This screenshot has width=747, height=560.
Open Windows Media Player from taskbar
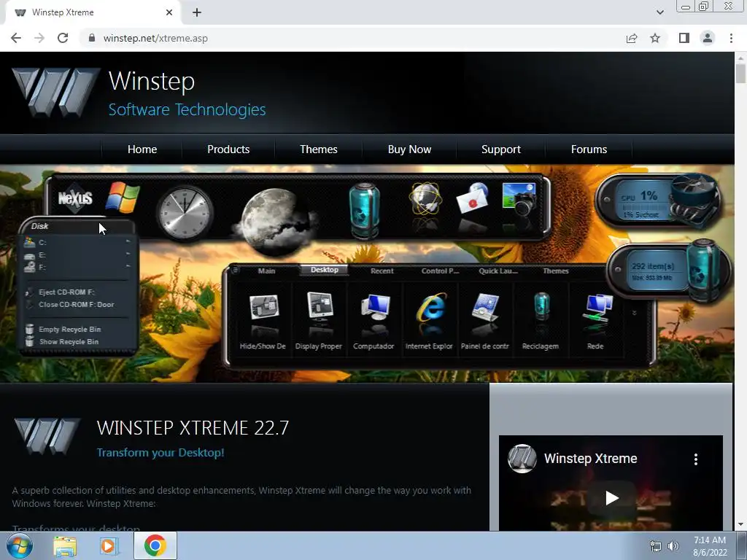(x=109, y=545)
